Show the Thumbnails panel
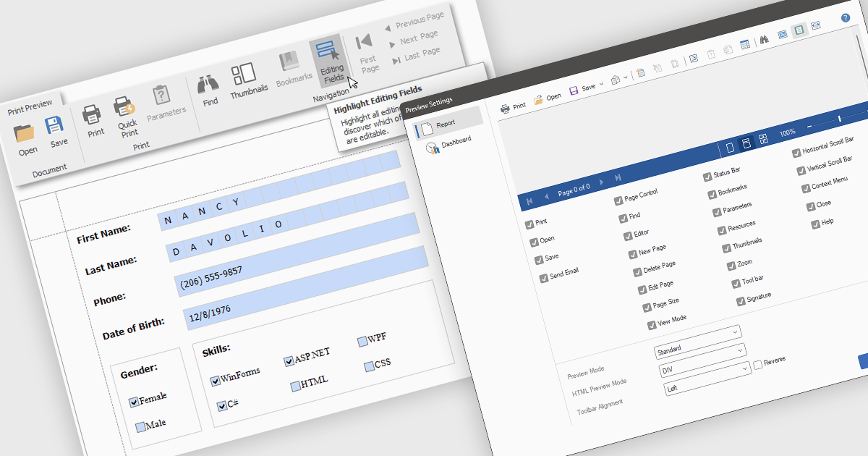The height and width of the screenshot is (456, 868). (x=244, y=75)
